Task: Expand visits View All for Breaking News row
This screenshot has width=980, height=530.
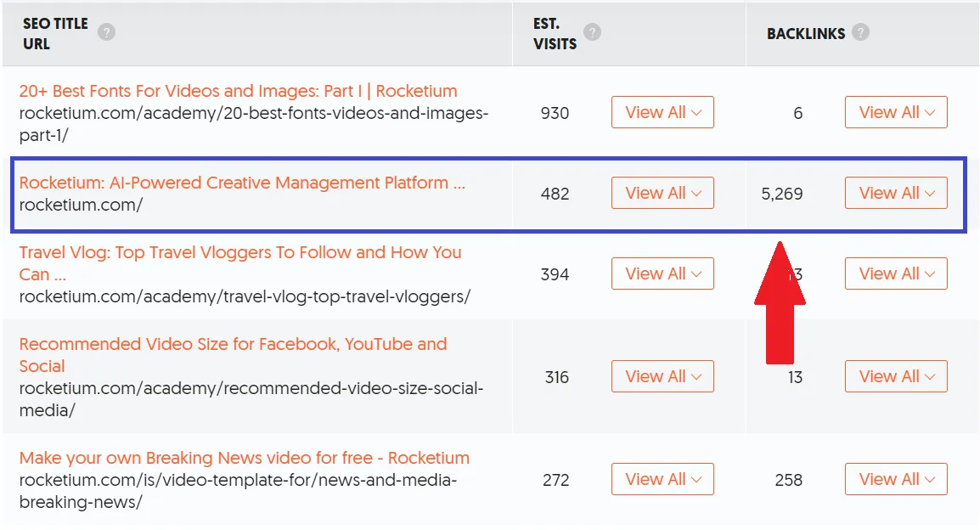Action: coord(662,479)
